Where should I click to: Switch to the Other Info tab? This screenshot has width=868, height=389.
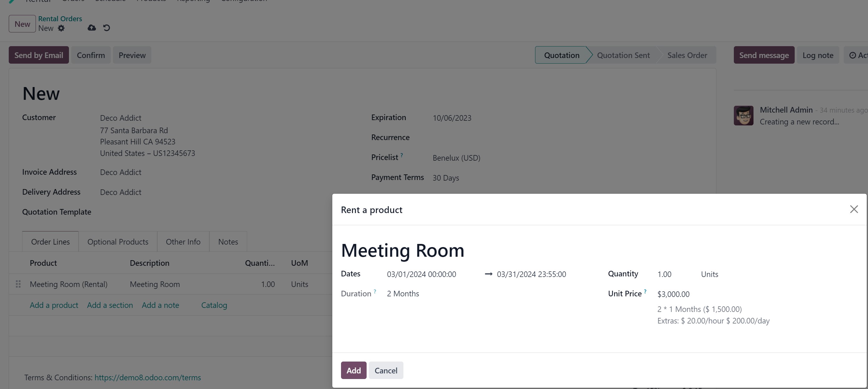tap(183, 241)
